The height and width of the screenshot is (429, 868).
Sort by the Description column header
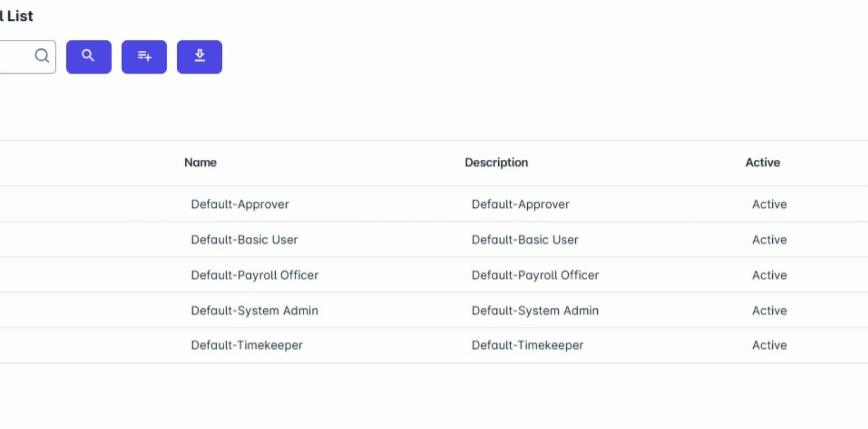[496, 162]
